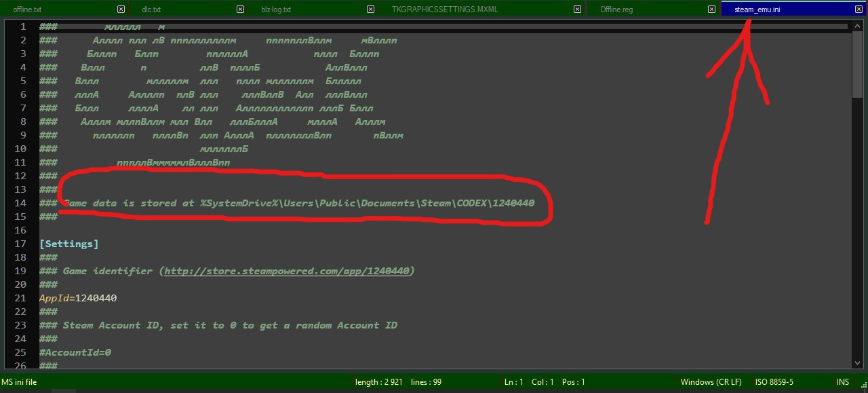Switch to the blz-log.txt tab

point(276,10)
